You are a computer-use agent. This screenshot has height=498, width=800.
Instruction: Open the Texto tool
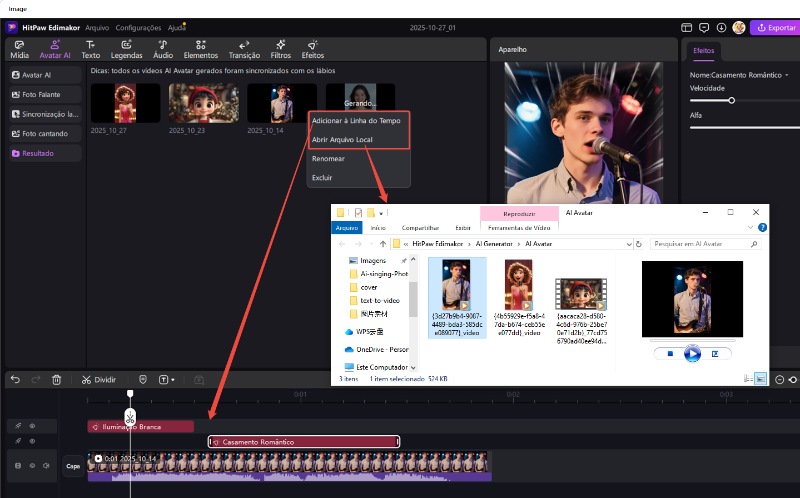click(91, 49)
